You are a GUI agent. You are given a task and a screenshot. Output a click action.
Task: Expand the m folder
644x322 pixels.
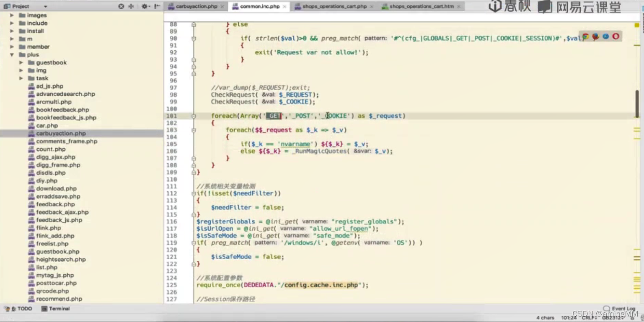pyautogui.click(x=12, y=39)
